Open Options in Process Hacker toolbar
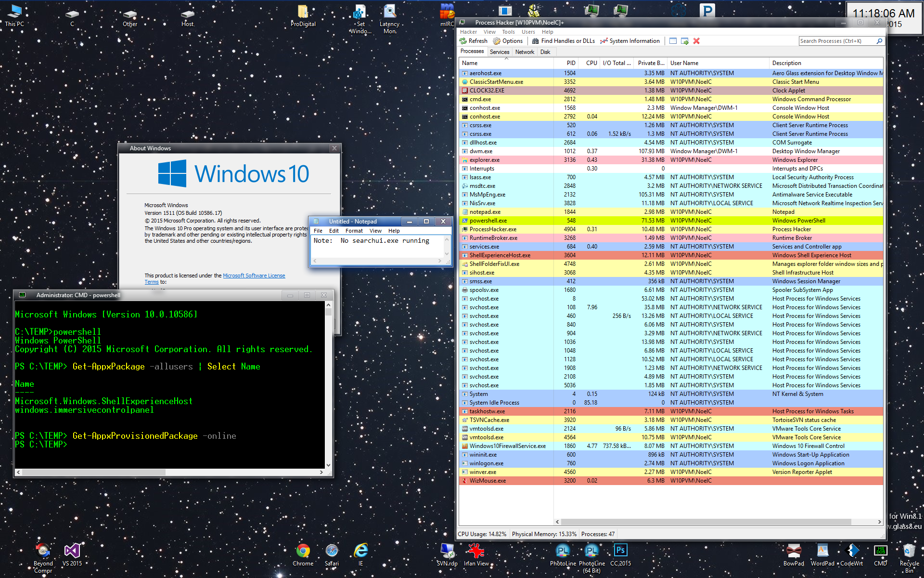 [508, 41]
